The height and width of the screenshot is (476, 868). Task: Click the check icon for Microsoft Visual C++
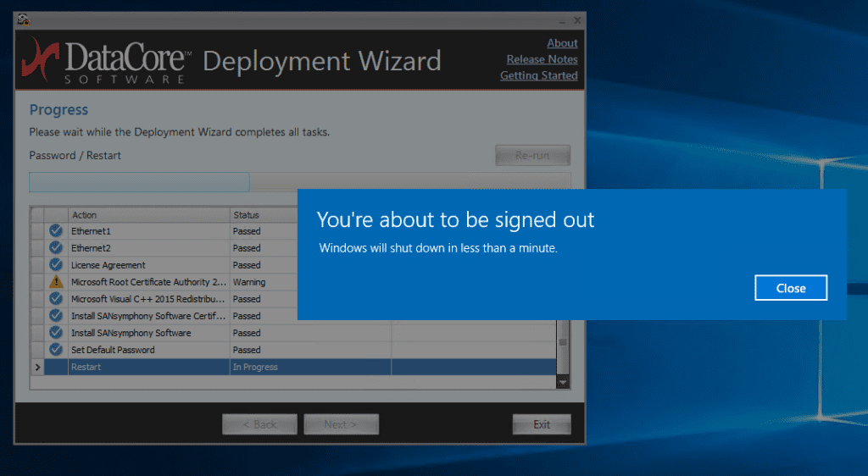[56, 299]
